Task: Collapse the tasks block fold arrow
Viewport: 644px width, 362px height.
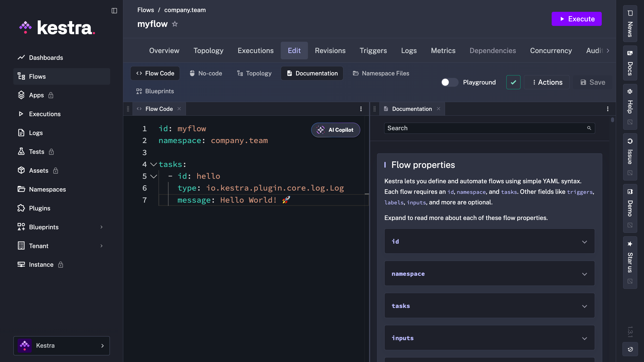Action: coord(153,164)
